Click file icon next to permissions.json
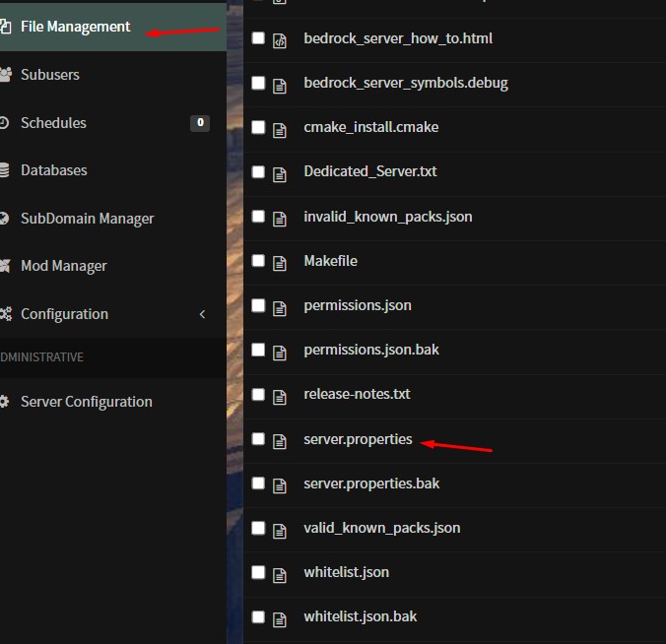666x644 pixels. 279,308
